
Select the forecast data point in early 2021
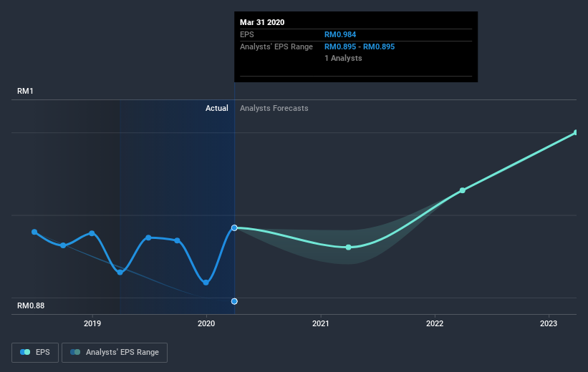[x=348, y=248]
